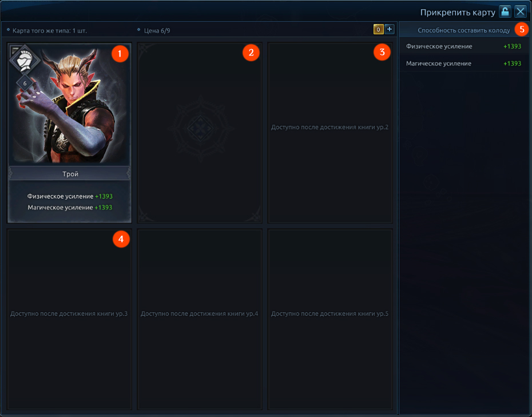Toggle the padlock icon next to Прикрепить карту
532x417 pixels.
pyautogui.click(x=505, y=11)
